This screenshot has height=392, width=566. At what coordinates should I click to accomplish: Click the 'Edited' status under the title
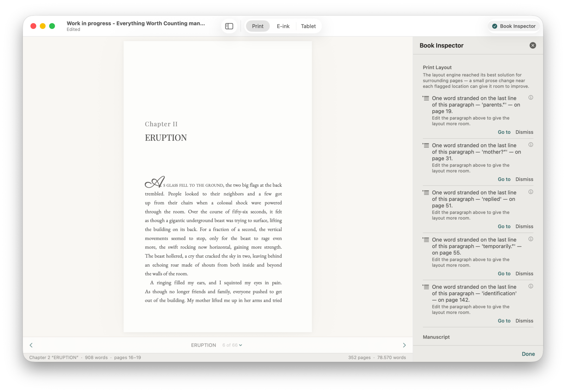click(x=73, y=30)
